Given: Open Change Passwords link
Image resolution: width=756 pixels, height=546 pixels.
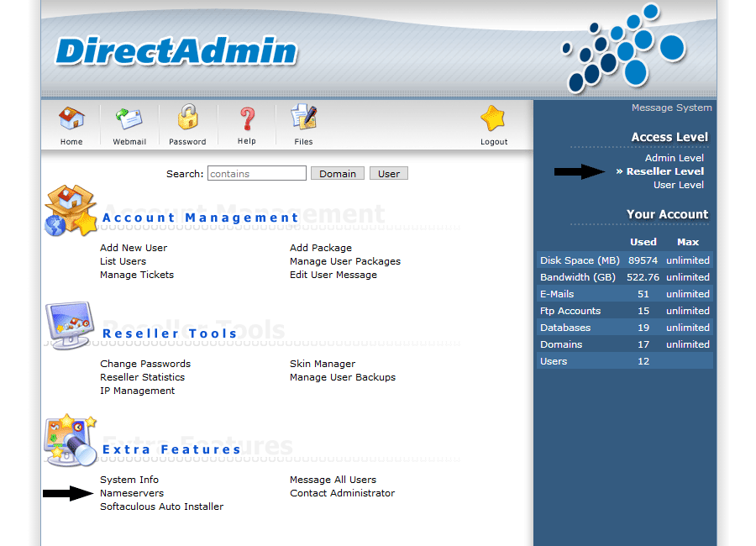Looking at the screenshot, I should point(145,364).
